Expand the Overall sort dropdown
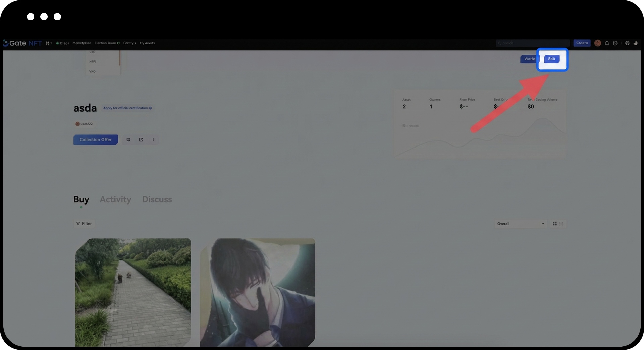The width and height of the screenshot is (644, 350). (520, 224)
